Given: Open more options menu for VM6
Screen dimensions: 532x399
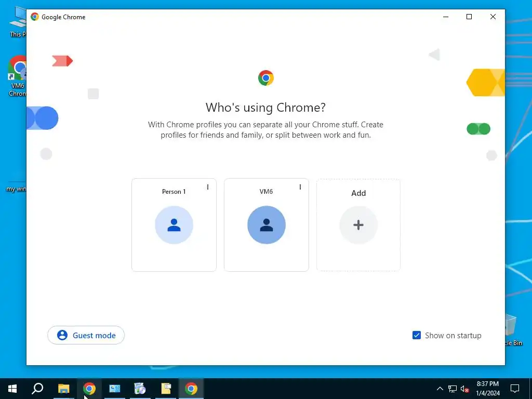Looking at the screenshot, I should [x=300, y=187].
